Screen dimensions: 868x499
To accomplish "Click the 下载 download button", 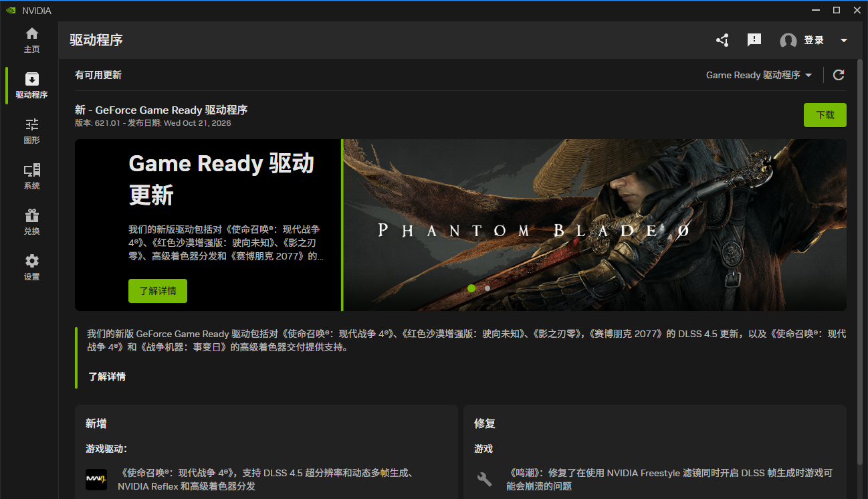I will (x=825, y=115).
